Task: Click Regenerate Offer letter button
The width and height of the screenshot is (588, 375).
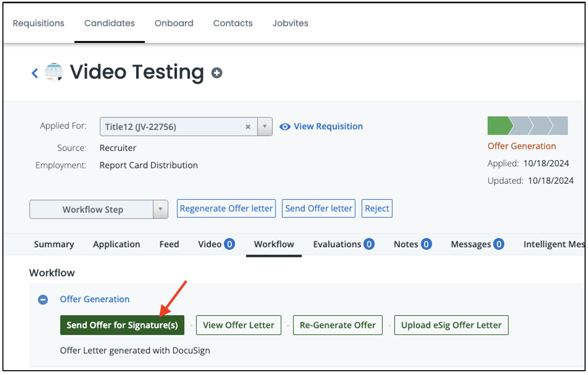Action: [x=226, y=208]
